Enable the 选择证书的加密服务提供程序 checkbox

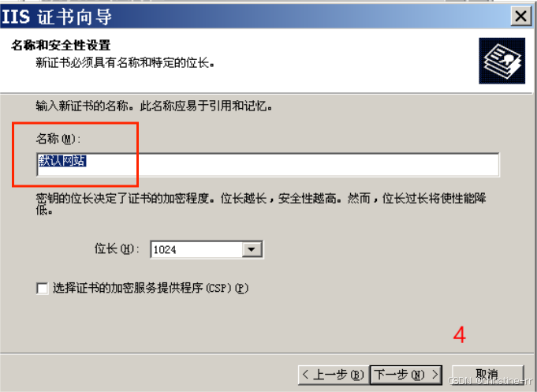click(x=42, y=289)
